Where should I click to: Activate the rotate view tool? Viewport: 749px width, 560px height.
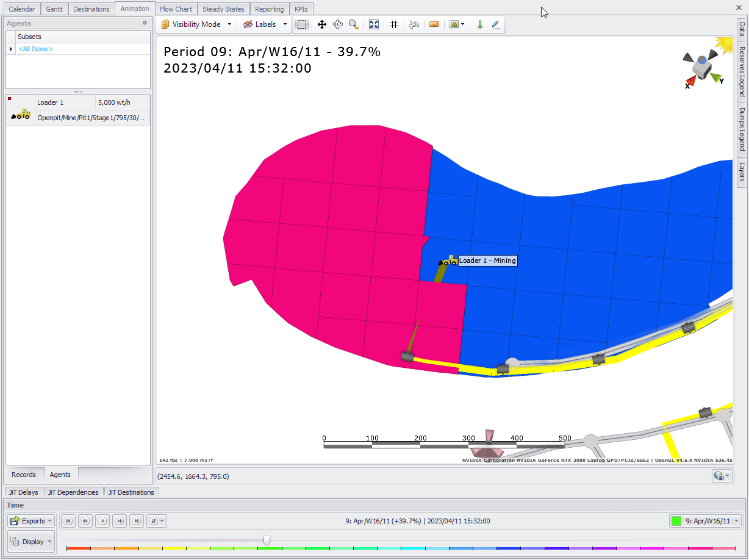pyautogui.click(x=338, y=24)
